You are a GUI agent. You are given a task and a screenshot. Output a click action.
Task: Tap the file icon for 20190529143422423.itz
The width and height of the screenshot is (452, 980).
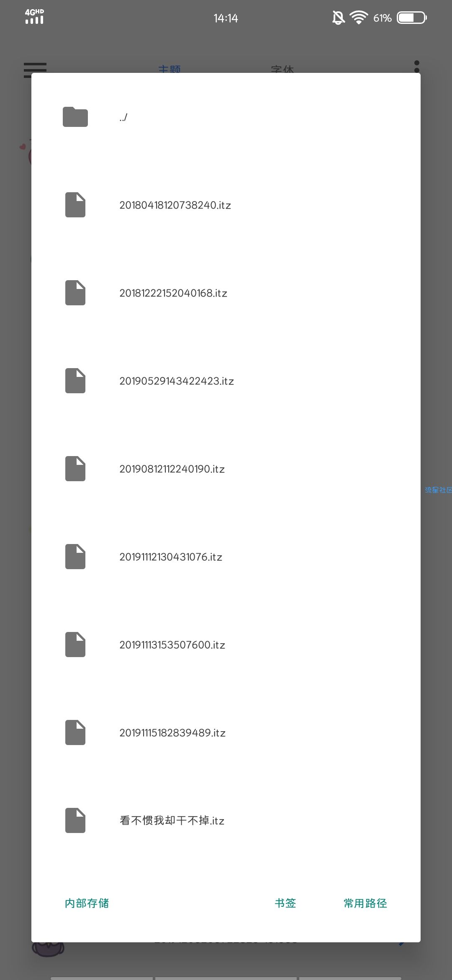75,381
